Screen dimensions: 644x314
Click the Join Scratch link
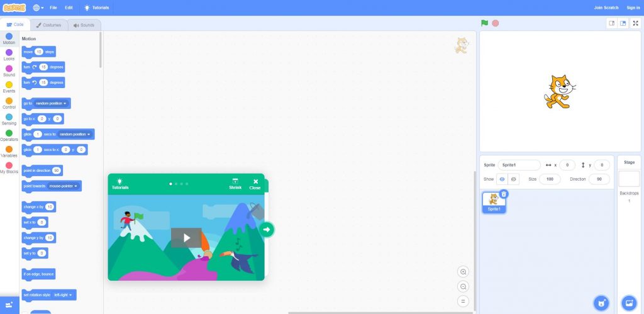click(x=606, y=8)
